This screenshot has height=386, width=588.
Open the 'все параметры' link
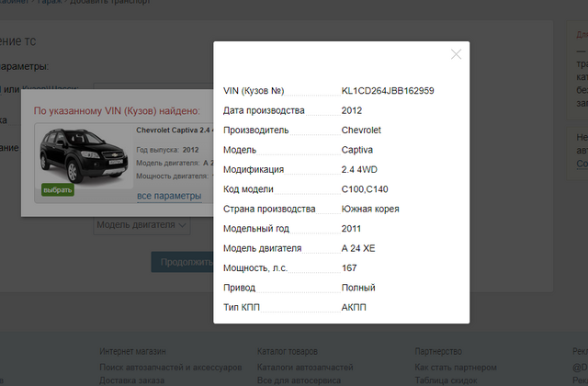pos(169,196)
